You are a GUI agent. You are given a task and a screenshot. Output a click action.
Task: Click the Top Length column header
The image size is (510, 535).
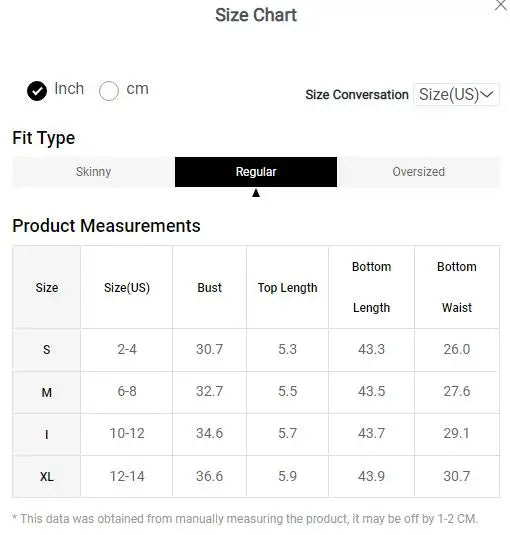pyautogui.click(x=288, y=288)
